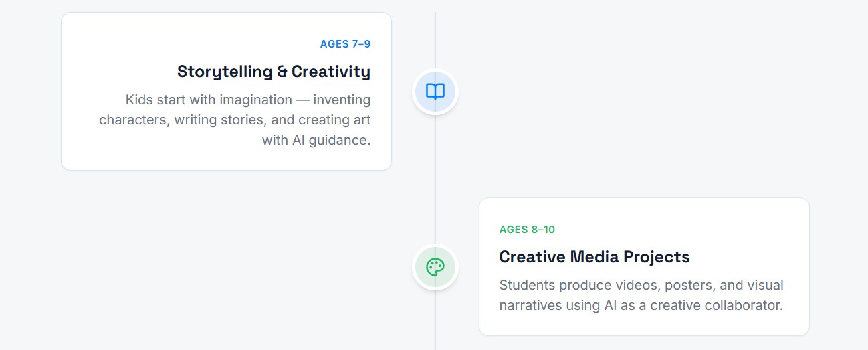Click the green paint palette icon

435,267
